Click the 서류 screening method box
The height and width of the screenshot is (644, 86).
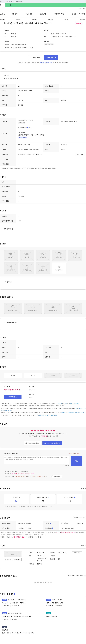[13, 375]
